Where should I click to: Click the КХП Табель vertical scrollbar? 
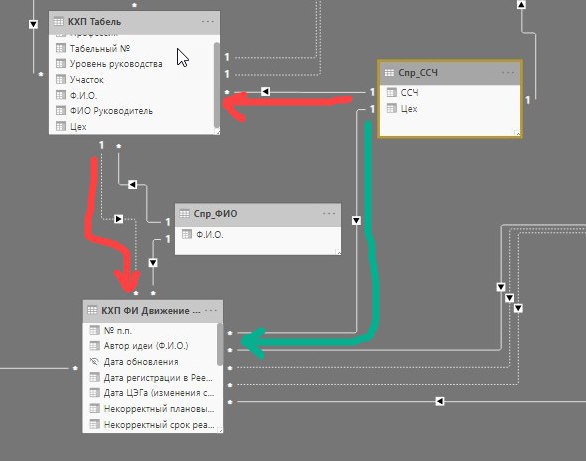click(217, 85)
